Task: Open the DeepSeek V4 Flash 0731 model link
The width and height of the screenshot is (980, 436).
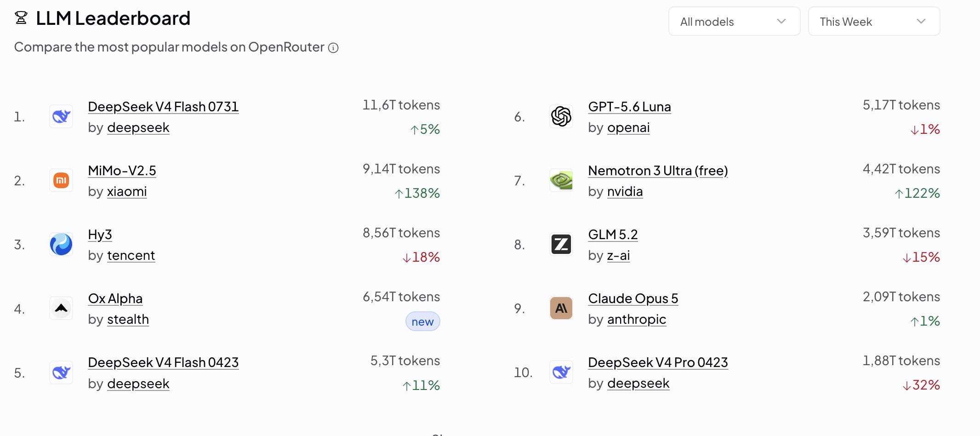Action: click(x=163, y=107)
